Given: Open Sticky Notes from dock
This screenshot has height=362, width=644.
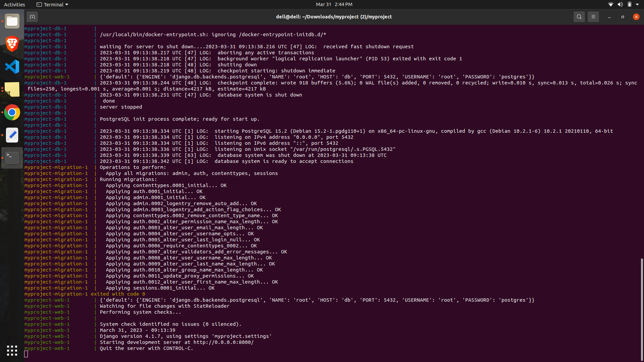Looking at the screenshot, I should pyautogui.click(x=12, y=89).
